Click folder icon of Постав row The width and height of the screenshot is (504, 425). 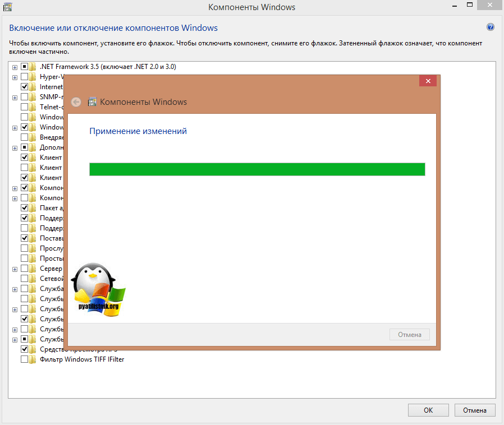point(32,238)
